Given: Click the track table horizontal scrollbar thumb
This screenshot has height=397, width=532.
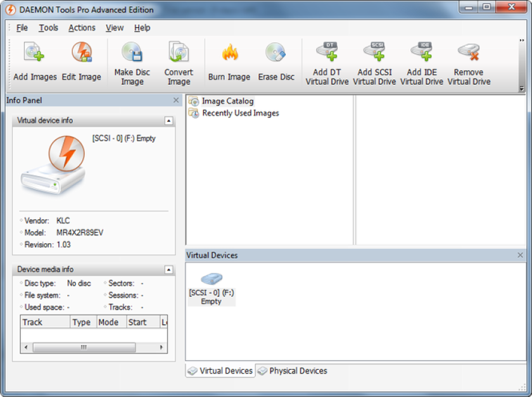Looking at the screenshot, I should click(x=84, y=347).
